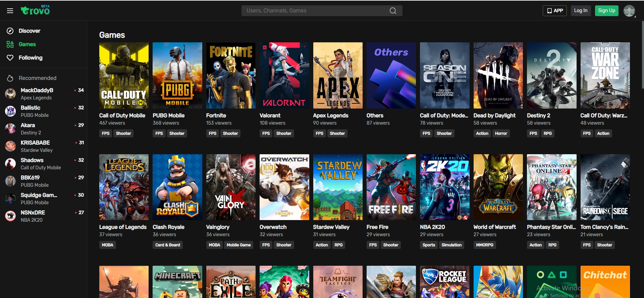The width and height of the screenshot is (644, 298).
Task: Open the Stardew Valley game thumbnail
Action: (337, 187)
